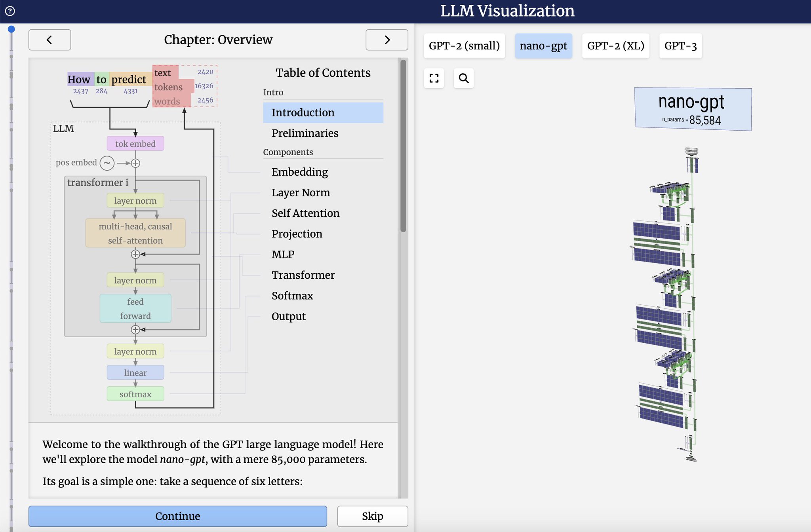Open the magnifier search tool
The image size is (811, 532).
464,78
